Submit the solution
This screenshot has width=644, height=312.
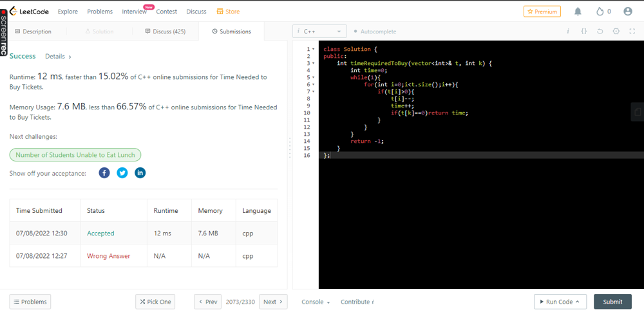pos(613,302)
